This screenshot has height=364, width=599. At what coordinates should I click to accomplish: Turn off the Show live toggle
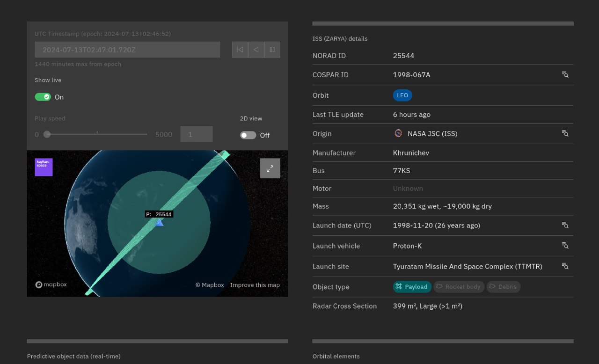[x=43, y=97]
